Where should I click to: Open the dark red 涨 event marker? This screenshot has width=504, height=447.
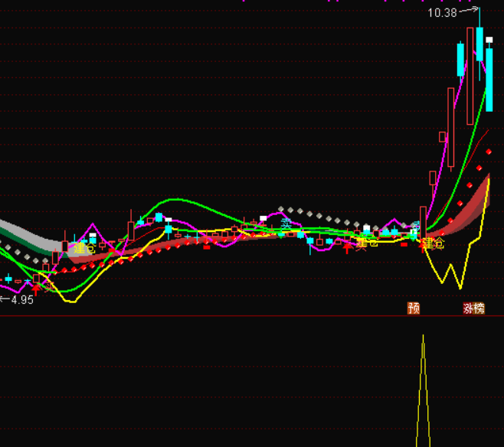[x=468, y=308]
